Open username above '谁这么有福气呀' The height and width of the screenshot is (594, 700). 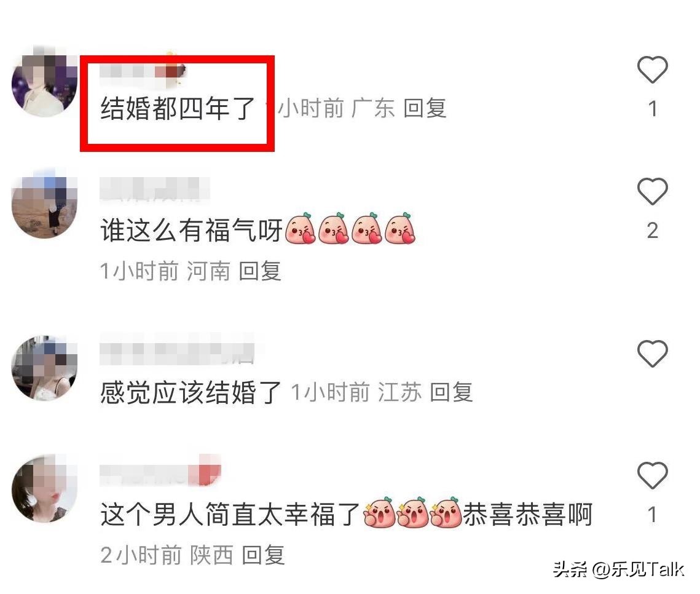(154, 189)
